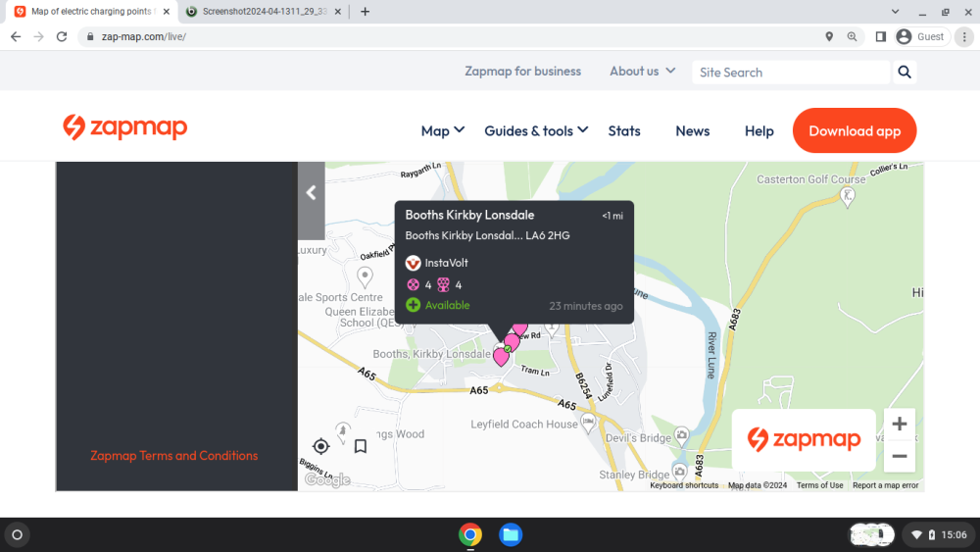The width and height of the screenshot is (980, 552).
Task: Click the Devil's Bridge camera marker
Action: (x=682, y=435)
